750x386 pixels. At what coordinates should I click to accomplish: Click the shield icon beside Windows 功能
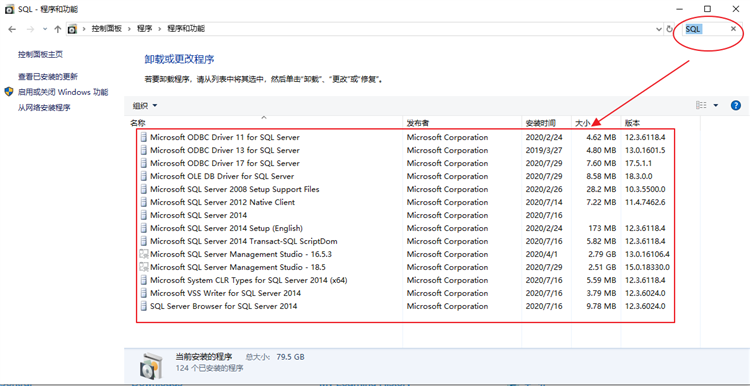(x=9, y=92)
